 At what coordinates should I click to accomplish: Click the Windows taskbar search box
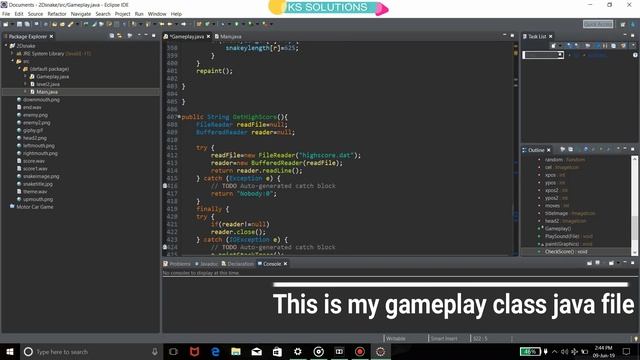(x=91, y=351)
